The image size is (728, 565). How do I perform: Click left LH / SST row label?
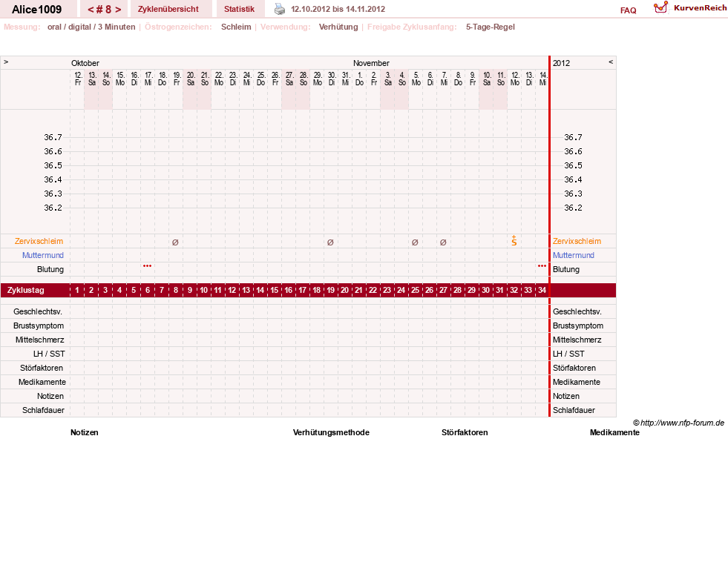tap(49, 354)
